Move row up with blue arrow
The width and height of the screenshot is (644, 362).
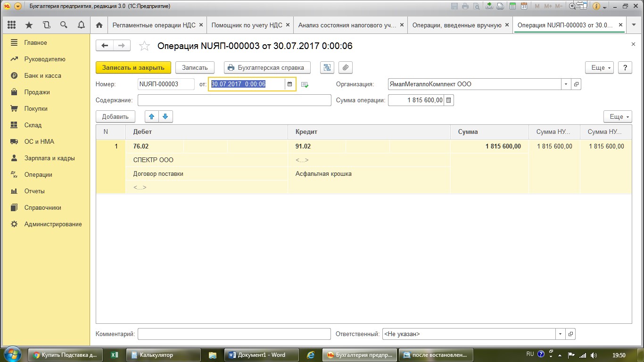click(152, 116)
